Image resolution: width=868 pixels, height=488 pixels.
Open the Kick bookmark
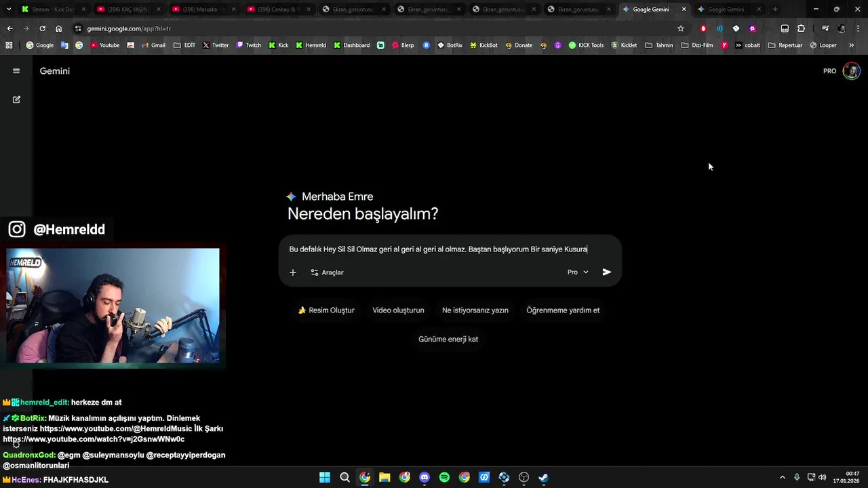[278, 45]
